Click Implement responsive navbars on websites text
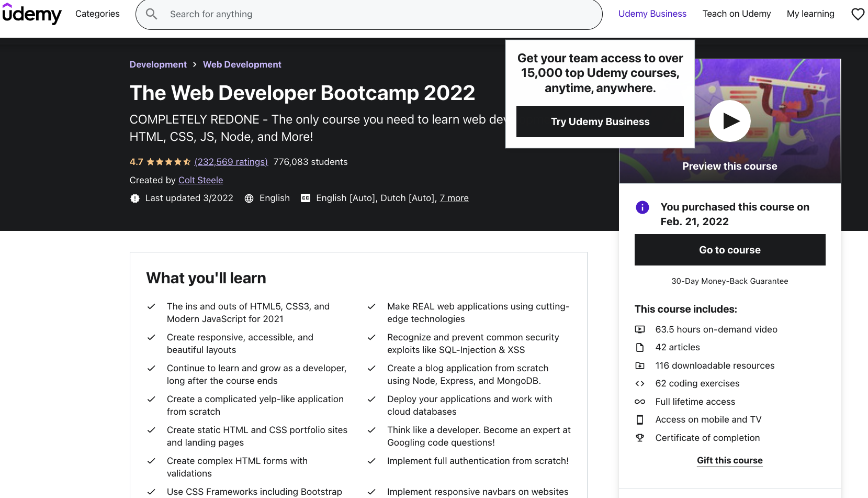The width and height of the screenshot is (868, 498). click(478, 492)
